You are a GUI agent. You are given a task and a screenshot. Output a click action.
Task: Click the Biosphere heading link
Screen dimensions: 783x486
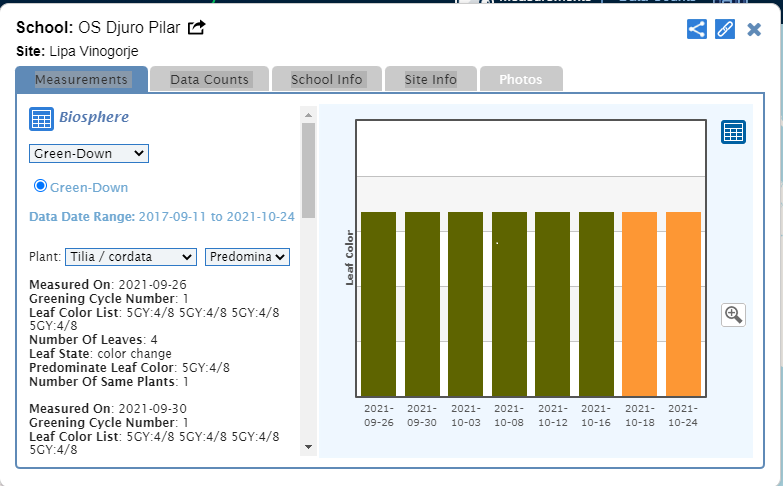[x=93, y=117]
